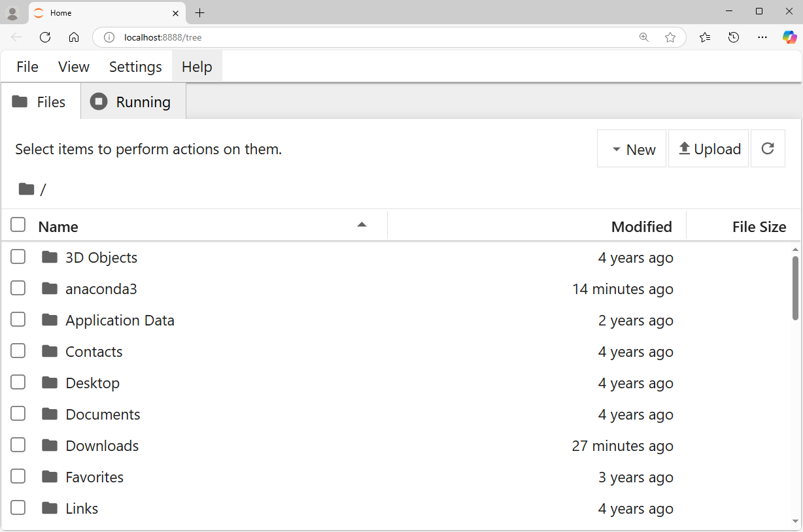Click the file list vertical scrollbar
The height and width of the screenshot is (532, 803).
tap(795, 288)
